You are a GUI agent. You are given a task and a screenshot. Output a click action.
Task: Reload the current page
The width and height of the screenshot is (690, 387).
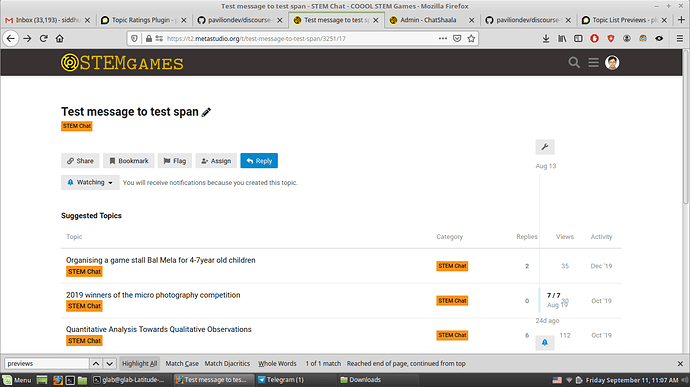(x=44, y=39)
